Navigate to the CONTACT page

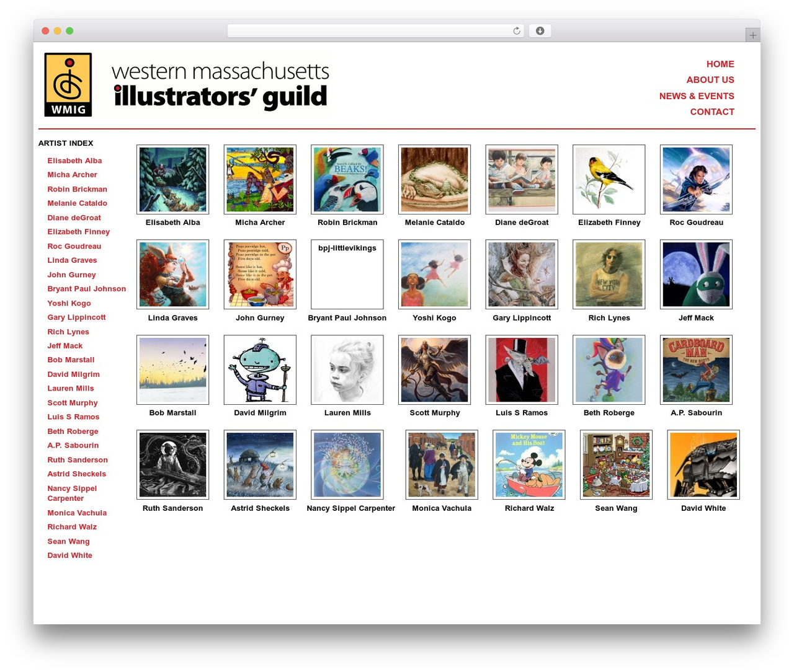tap(712, 112)
